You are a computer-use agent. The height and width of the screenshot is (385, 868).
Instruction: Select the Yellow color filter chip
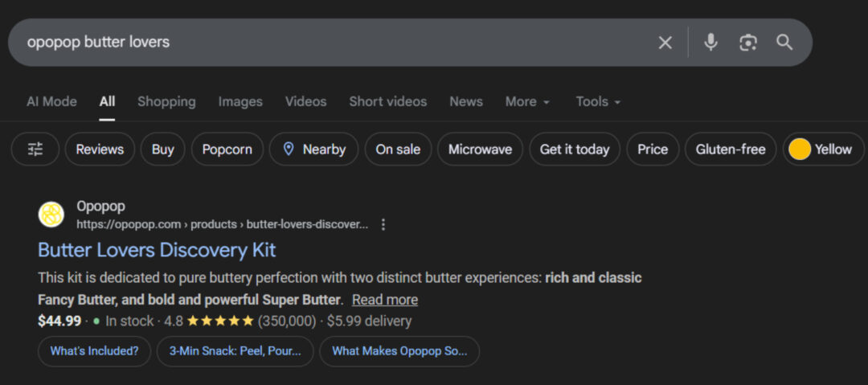pos(822,149)
